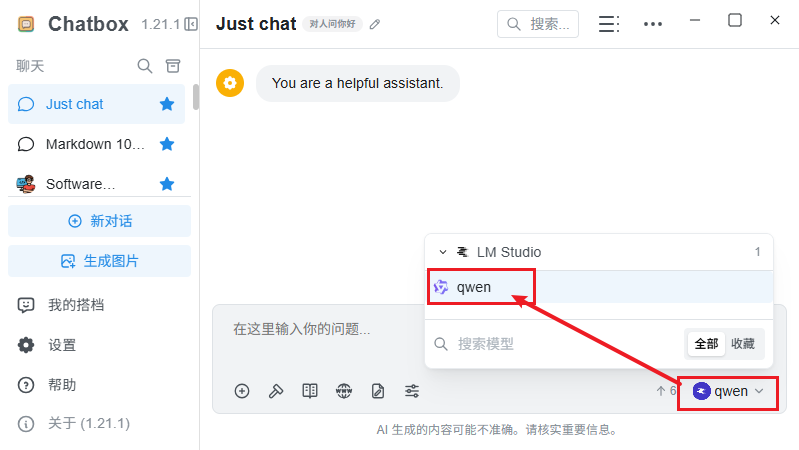This screenshot has width=799, height=450.
Task: Open the thread list icon in header
Action: point(609,24)
